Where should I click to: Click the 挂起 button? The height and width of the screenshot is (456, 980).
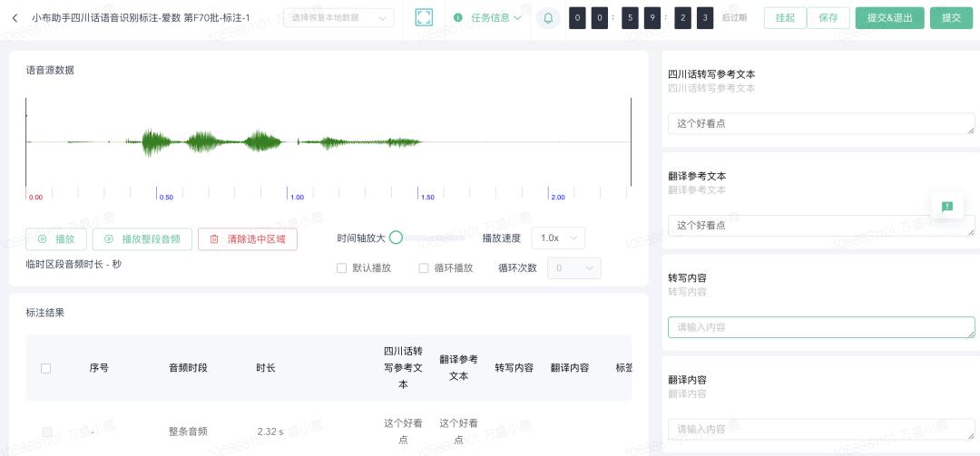tap(785, 18)
